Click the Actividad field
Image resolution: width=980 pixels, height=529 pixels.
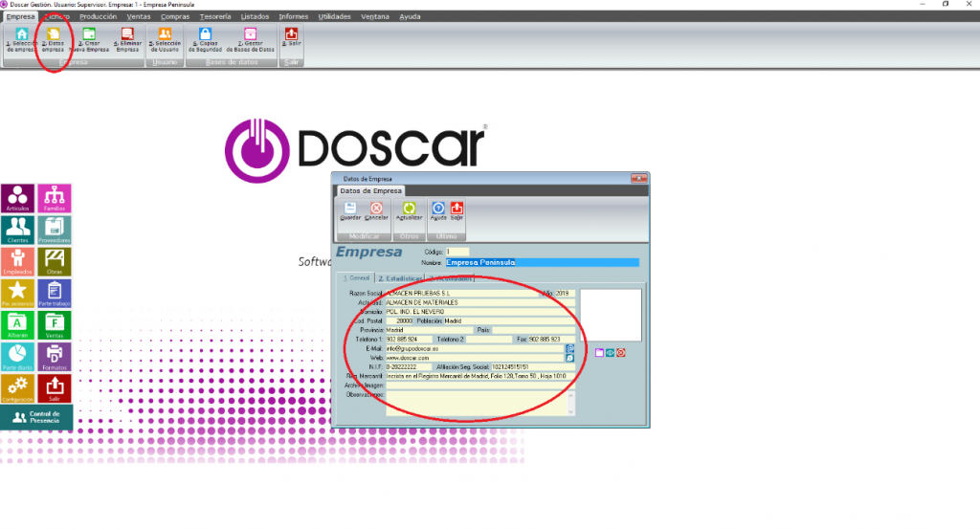click(x=480, y=302)
